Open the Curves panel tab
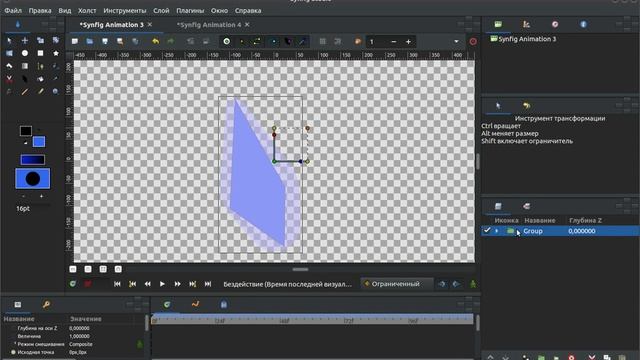Image resolution: width=640 pixels, height=360 pixels. pyautogui.click(x=196, y=304)
